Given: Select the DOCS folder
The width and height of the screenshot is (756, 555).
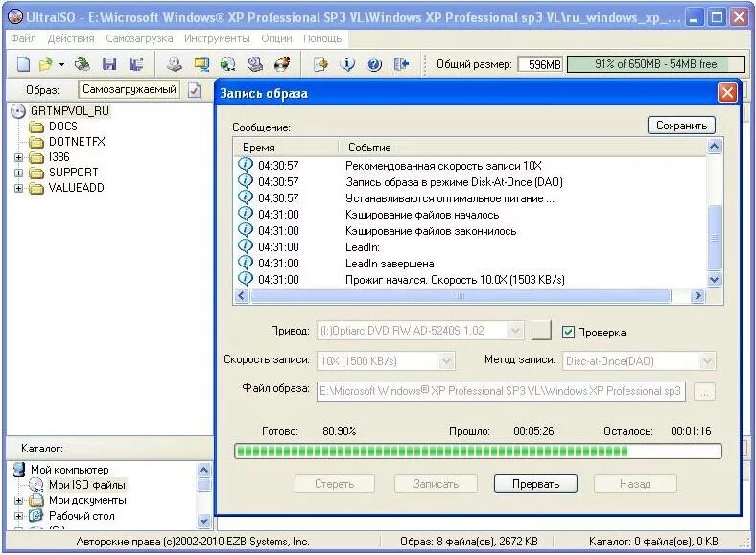Looking at the screenshot, I should 62,127.
